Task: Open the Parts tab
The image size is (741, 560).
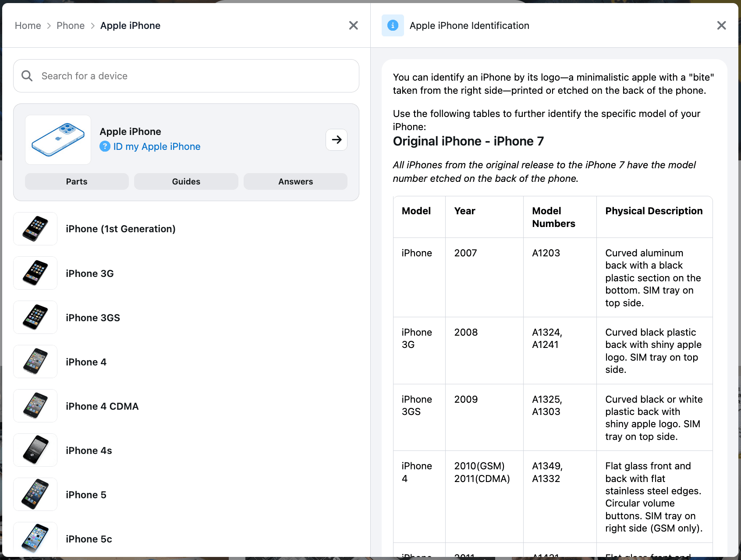Action: tap(77, 181)
